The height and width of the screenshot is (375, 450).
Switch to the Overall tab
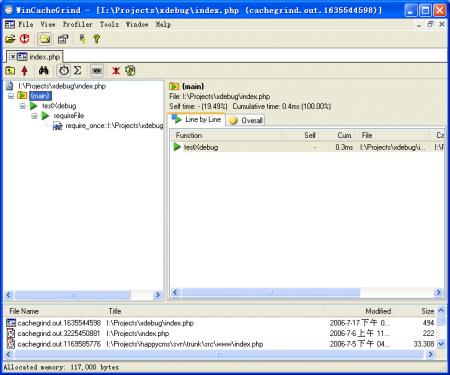point(246,120)
